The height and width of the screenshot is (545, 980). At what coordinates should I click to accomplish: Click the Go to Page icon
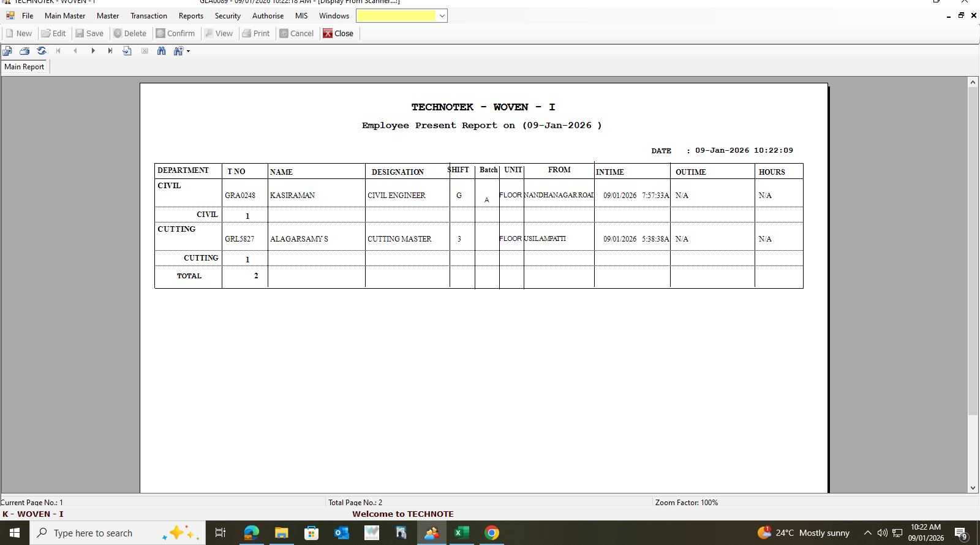pos(127,51)
